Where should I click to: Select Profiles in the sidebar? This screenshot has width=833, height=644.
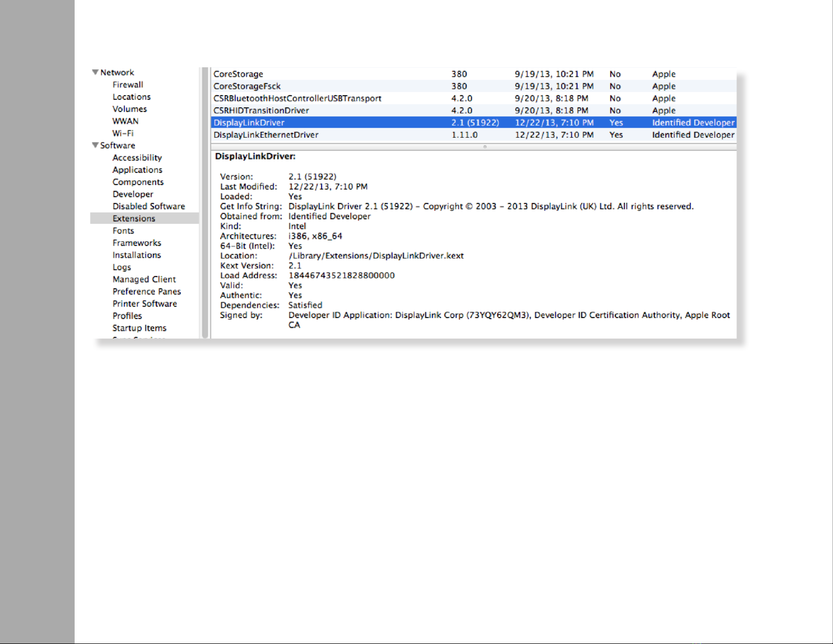tap(127, 316)
